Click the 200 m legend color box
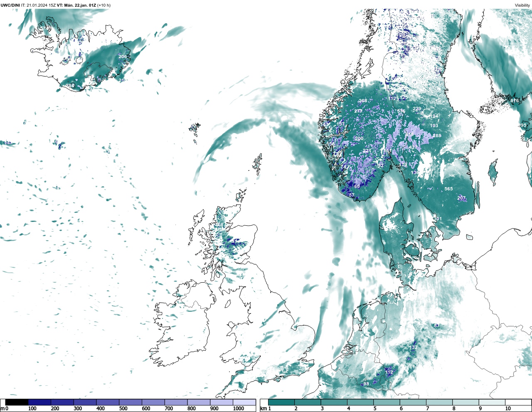The height and width of the screenshot is (412, 532). (x=62, y=402)
